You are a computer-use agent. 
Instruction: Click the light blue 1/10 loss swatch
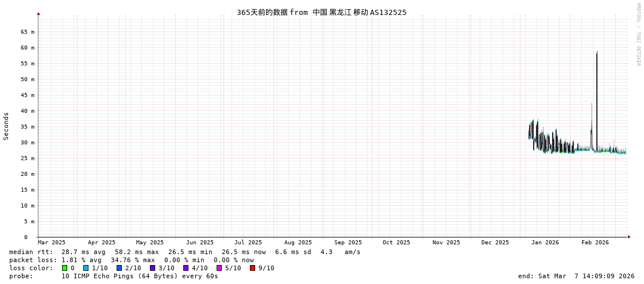click(86, 268)
